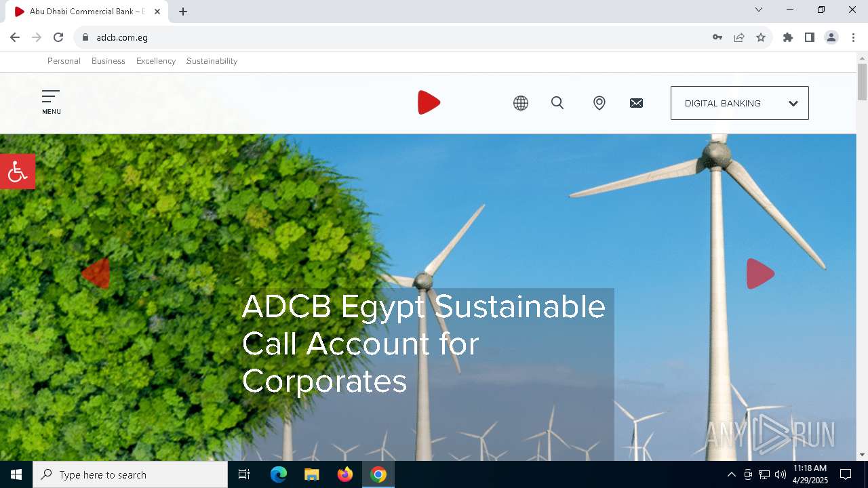Open the site search magnifier

coord(557,103)
